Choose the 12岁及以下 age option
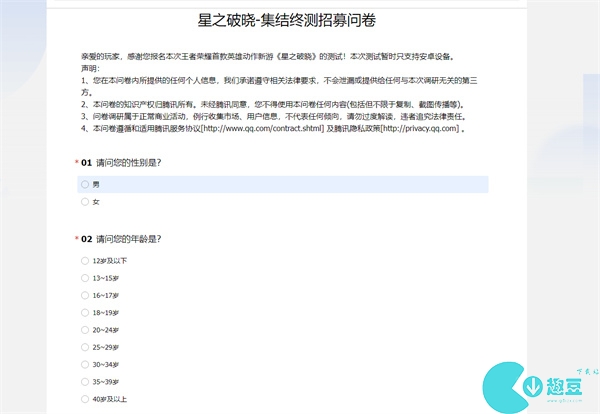 pyautogui.click(x=85, y=260)
